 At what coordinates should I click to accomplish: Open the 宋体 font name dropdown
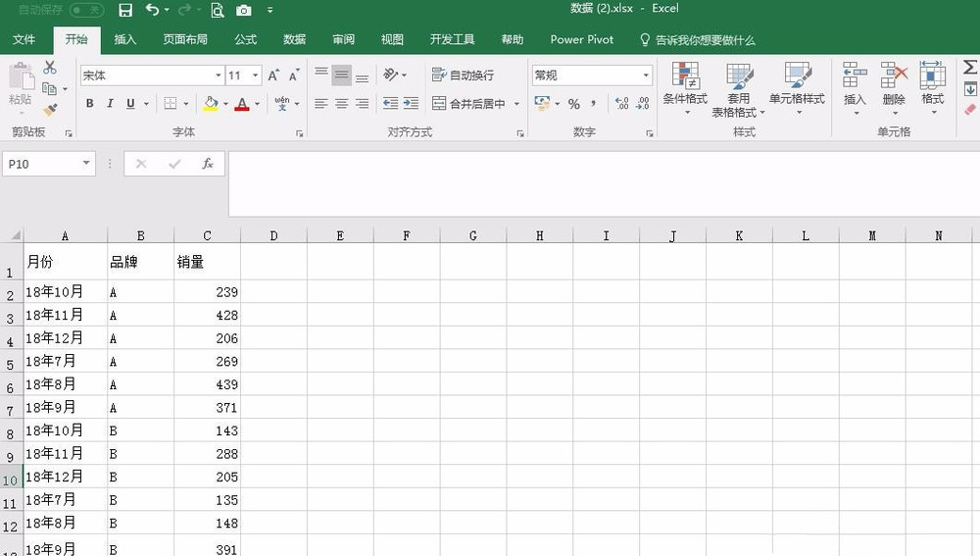click(x=218, y=76)
